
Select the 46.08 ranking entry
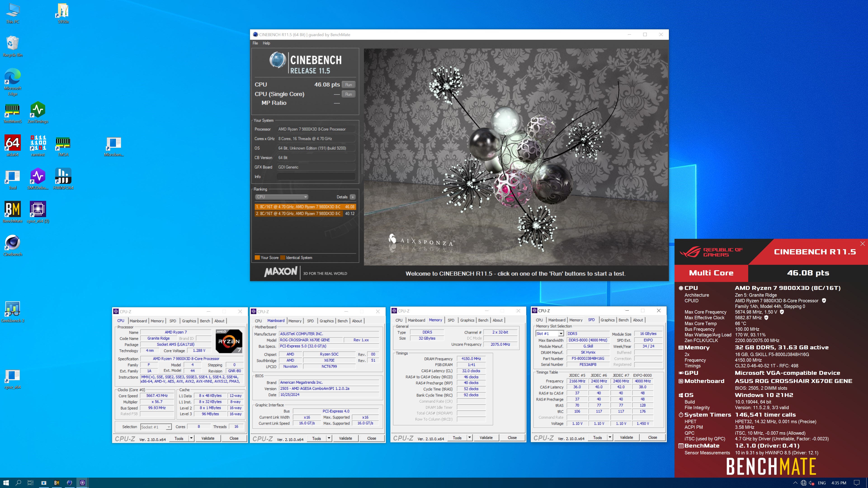click(x=305, y=206)
